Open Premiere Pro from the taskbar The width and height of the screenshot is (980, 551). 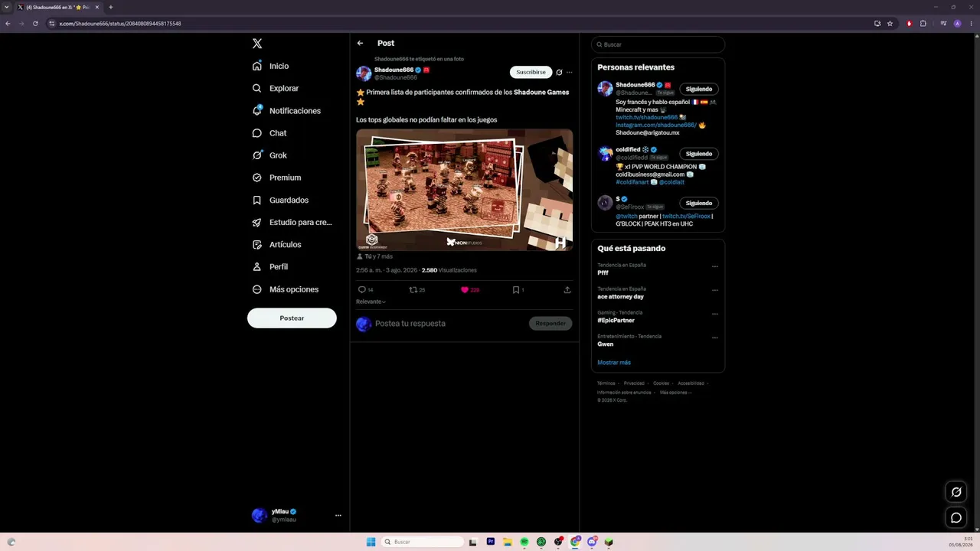491,542
